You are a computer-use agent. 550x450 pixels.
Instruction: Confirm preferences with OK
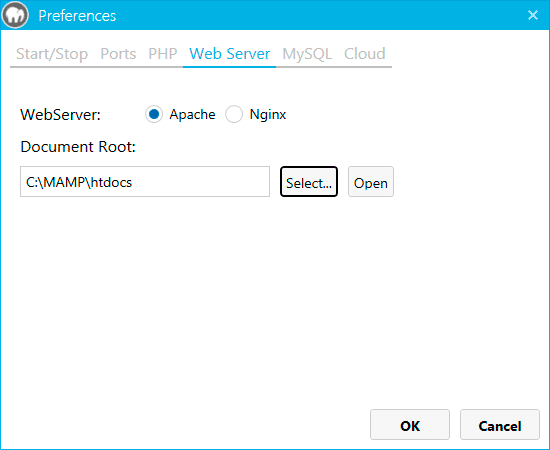click(x=410, y=424)
